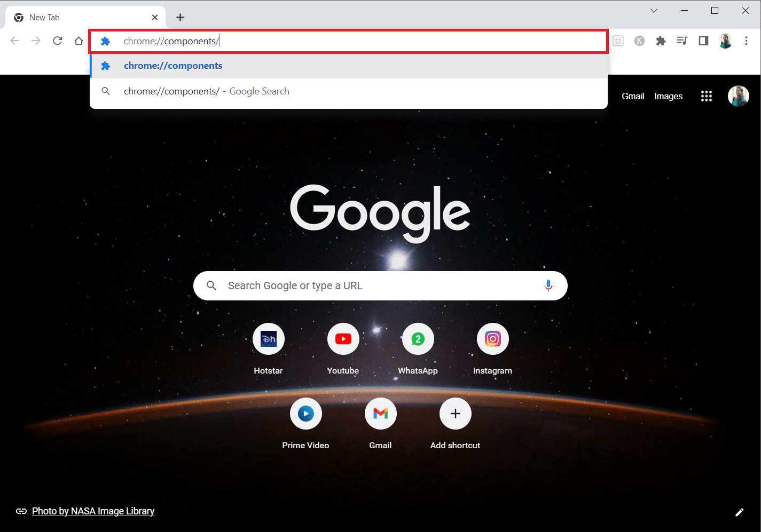This screenshot has height=532, width=761.
Task: Open a new tab with plus button
Action: (181, 18)
